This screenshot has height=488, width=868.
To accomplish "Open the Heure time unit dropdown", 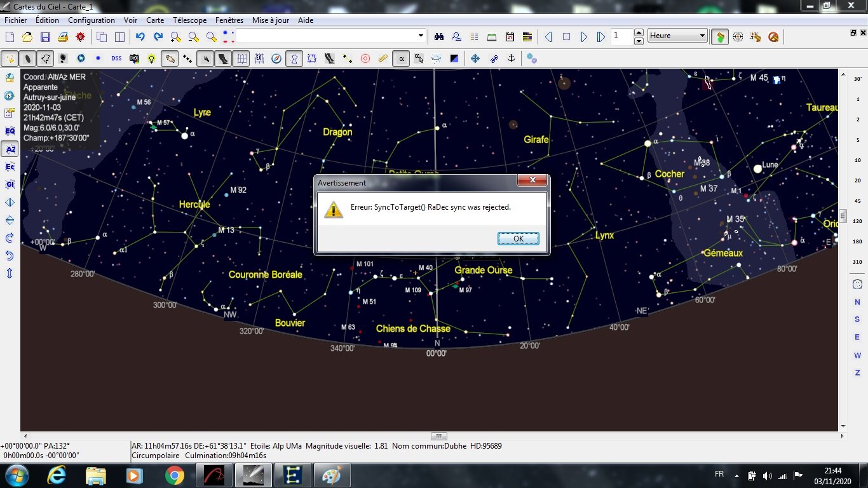I will 677,36.
